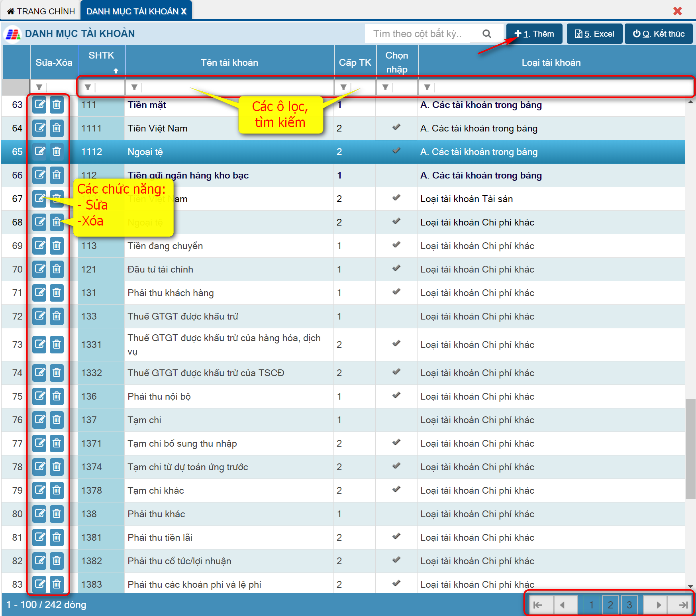Click the trash icon for account 131
696x616 pixels.
(x=57, y=293)
